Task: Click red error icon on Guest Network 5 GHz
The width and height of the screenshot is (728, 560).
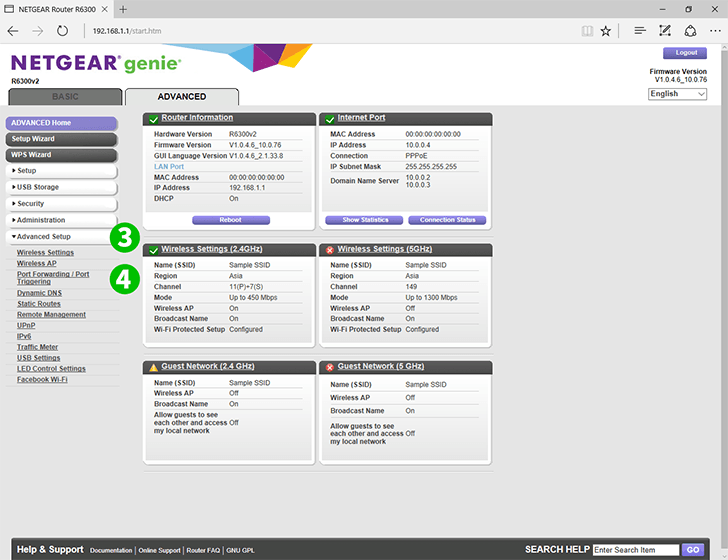Action: pyautogui.click(x=330, y=367)
